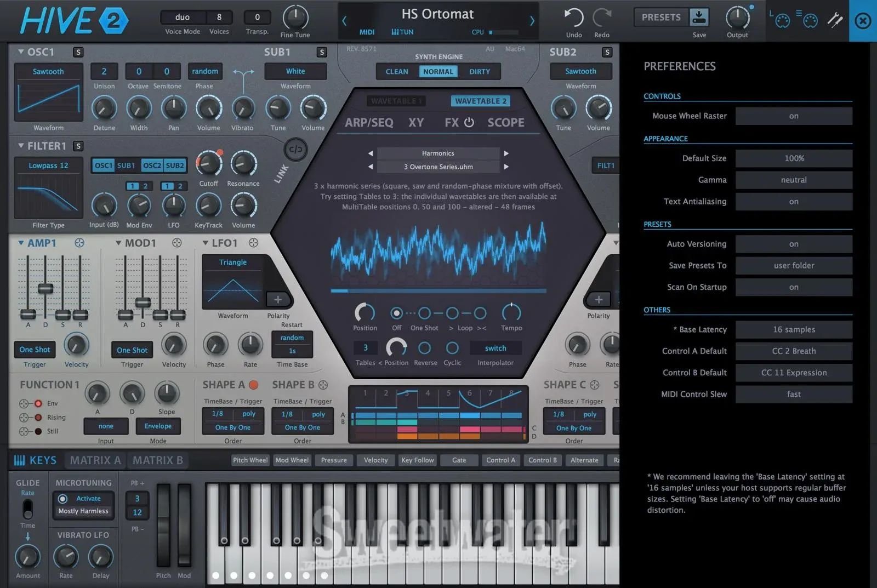
Task: Click the Shape A red record dot
Action: [x=254, y=385]
